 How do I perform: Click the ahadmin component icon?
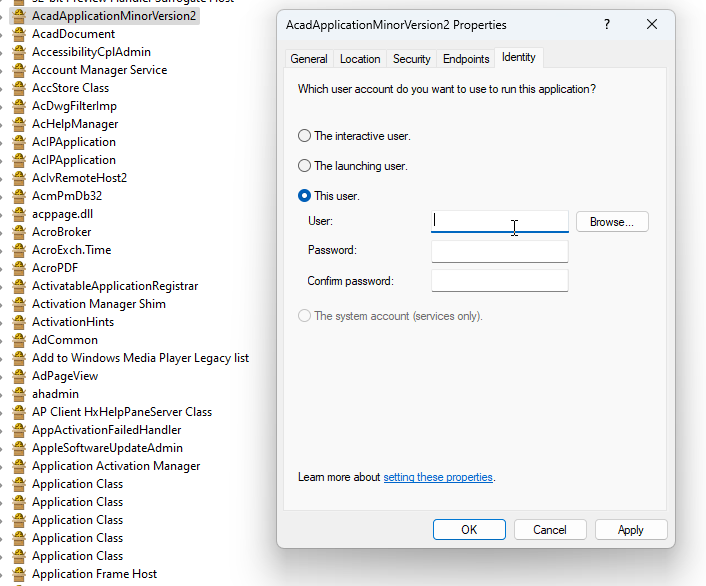(18, 394)
